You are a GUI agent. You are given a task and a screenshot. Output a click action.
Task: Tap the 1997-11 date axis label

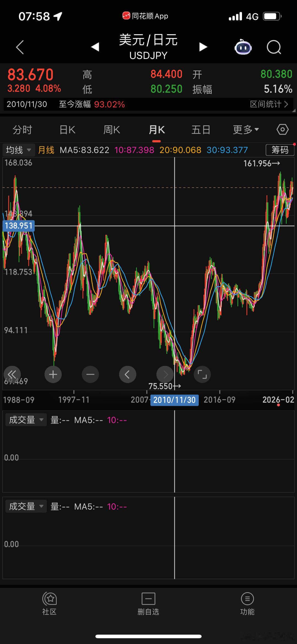pyautogui.click(x=74, y=400)
